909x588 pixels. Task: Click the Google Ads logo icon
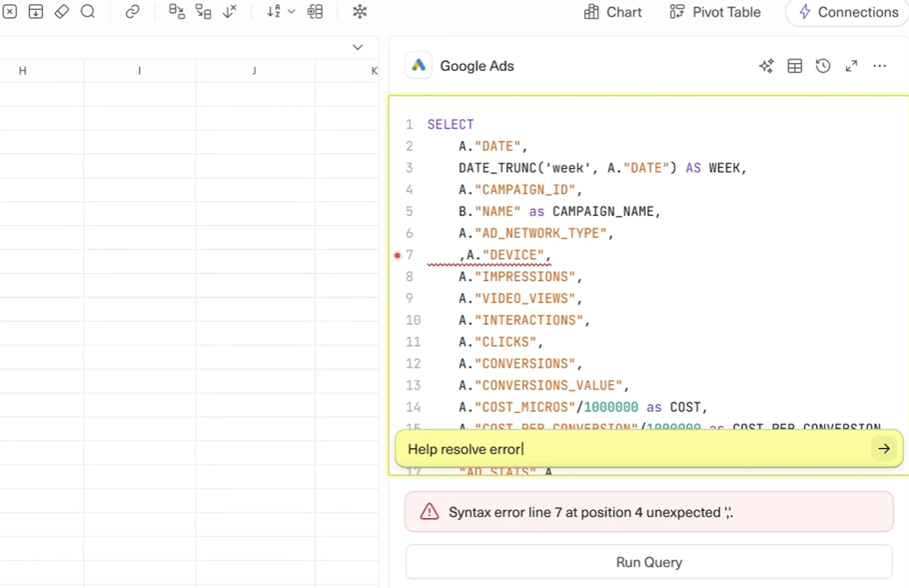coord(419,65)
